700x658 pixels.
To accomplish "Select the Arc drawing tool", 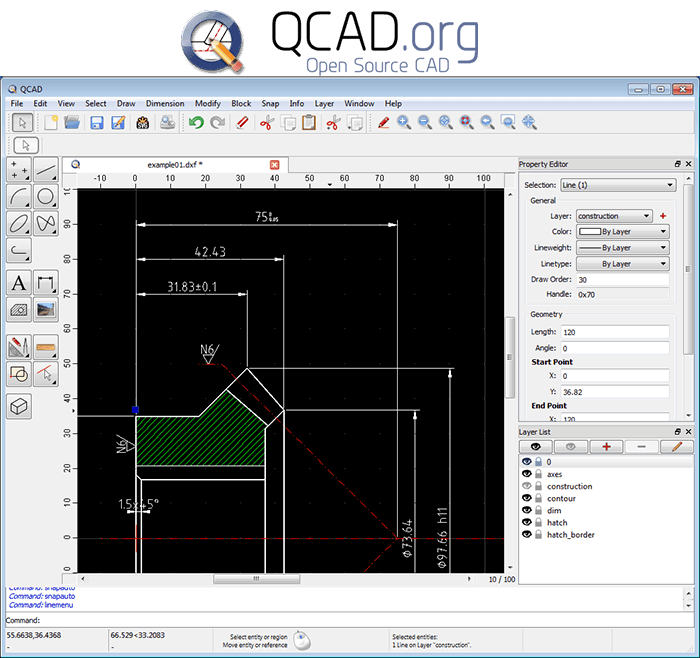I will (19, 196).
